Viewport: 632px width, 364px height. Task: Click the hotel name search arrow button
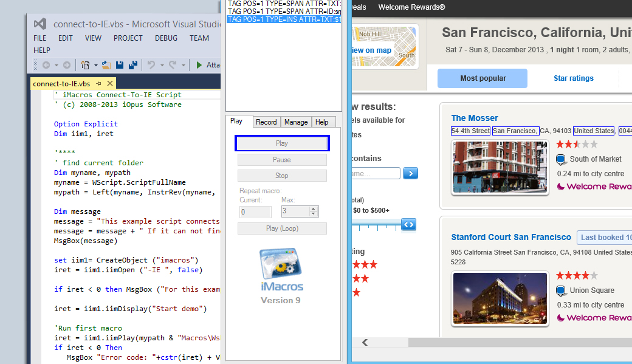click(x=410, y=173)
